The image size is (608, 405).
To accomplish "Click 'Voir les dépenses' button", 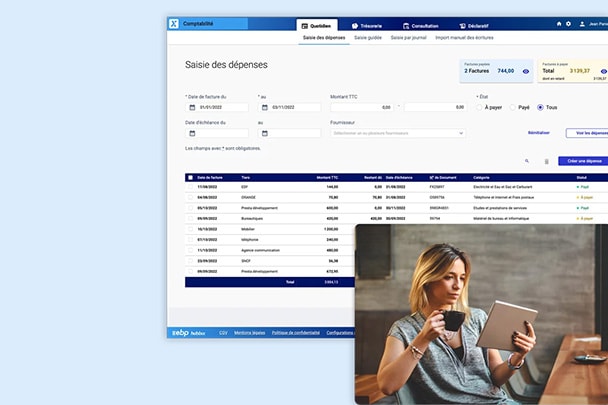I will tap(587, 133).
